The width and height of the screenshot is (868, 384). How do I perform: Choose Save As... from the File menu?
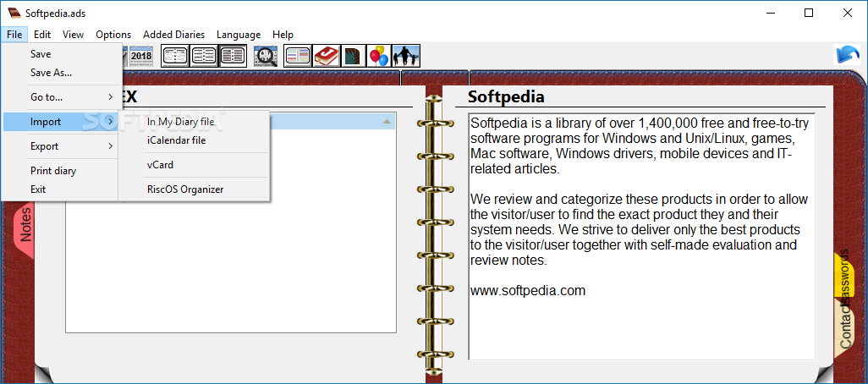pos(62,73)
